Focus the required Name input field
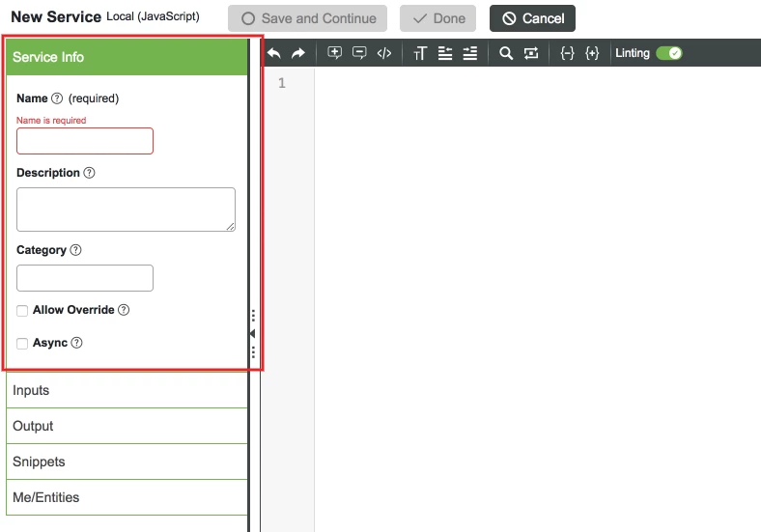761x532 pixels. [85, 141]
